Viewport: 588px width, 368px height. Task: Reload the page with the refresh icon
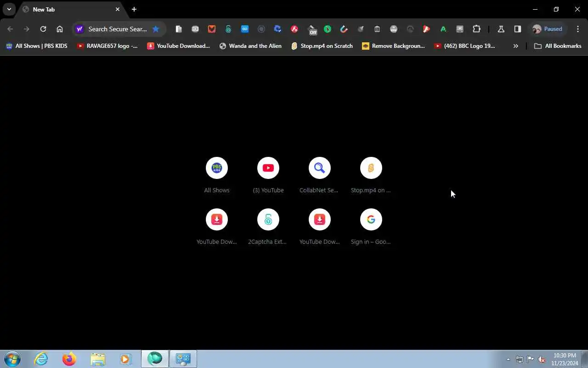tap(43, 29)
